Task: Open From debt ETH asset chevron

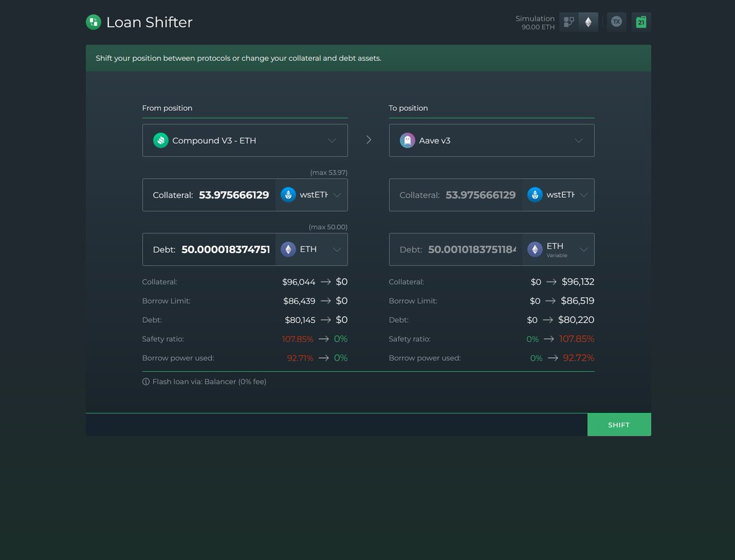Action: 337,249
